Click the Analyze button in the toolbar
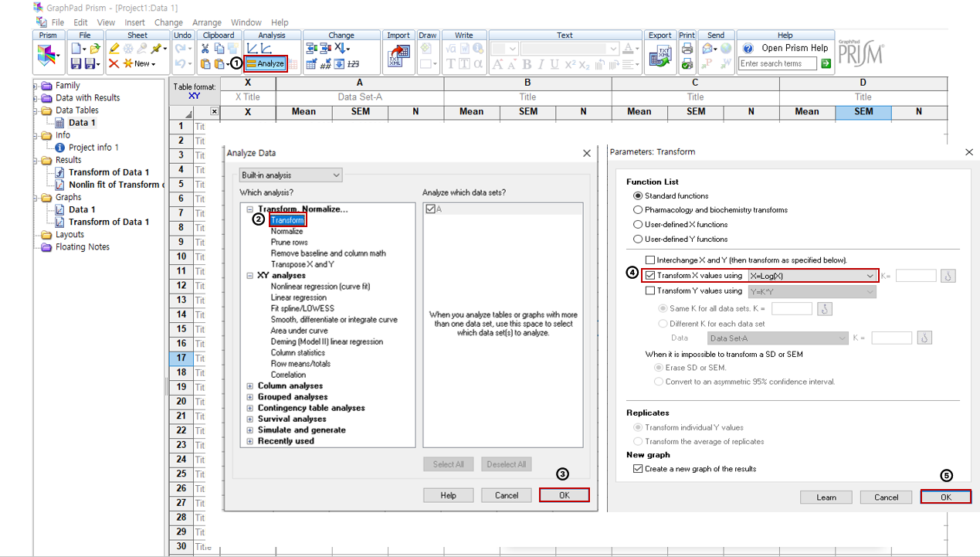980x557 pixels. pyautogui.click(x=266, y=64)
